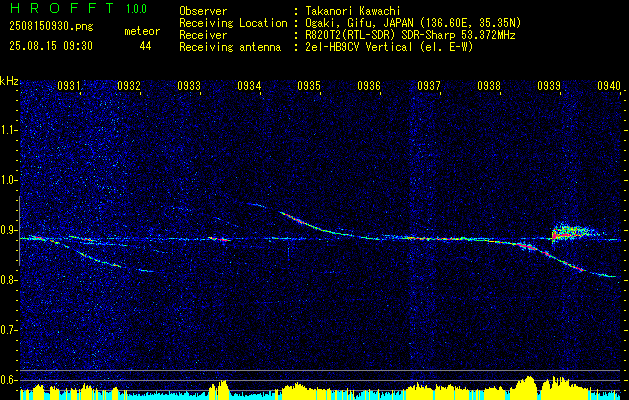Image resolution: width=629 pixels, height=400 pixels.
Task: Click antenna text 2el-HB9CV Vertical
Action: (359, 47)
